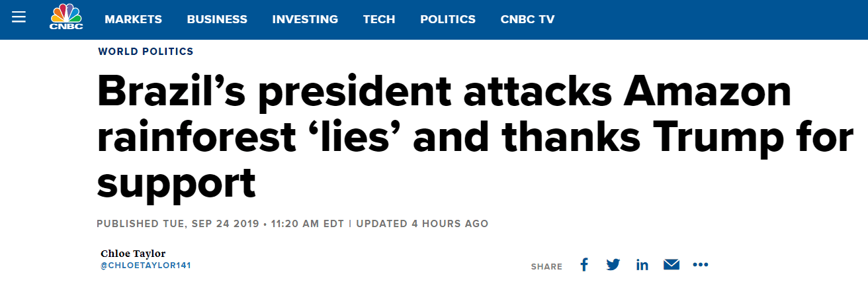Screen dimensions: 868x296
Task: Visit the @CHLOETAYLOR141 Twitter handle
Action: coord(146,266)
